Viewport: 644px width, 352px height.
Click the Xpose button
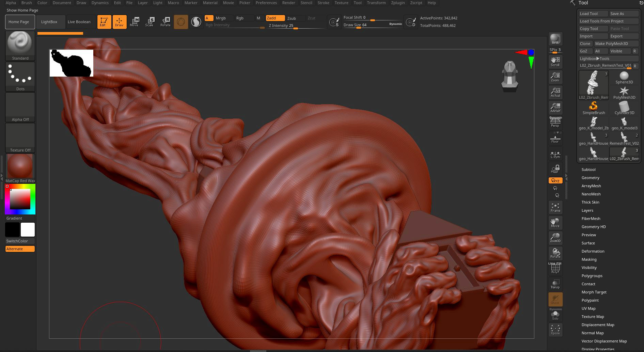point(555,330)
